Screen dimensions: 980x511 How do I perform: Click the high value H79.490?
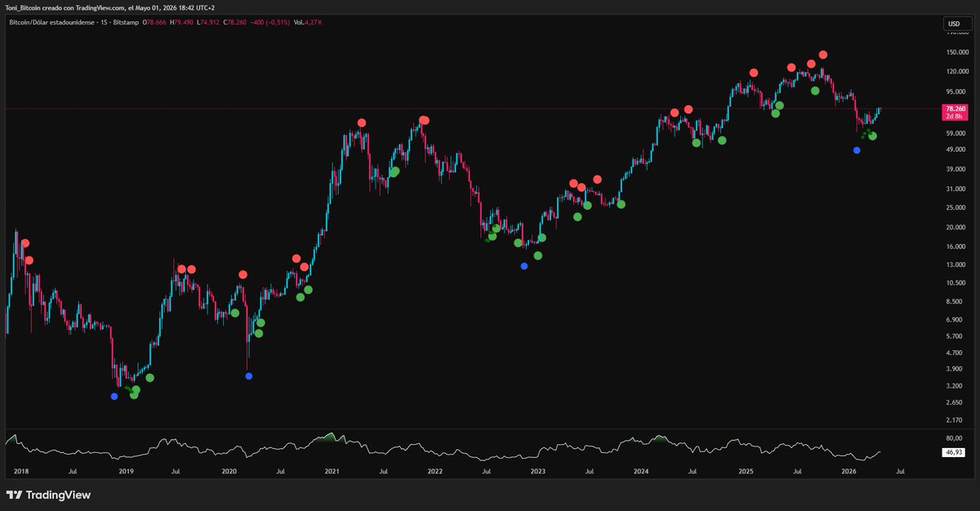click(183, 23)
